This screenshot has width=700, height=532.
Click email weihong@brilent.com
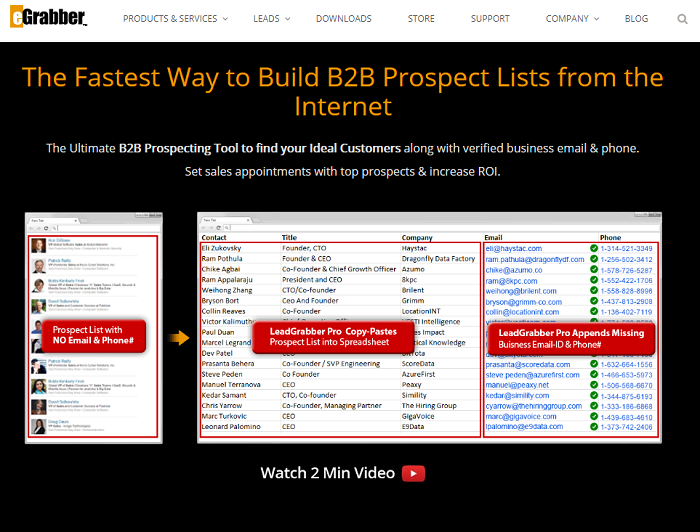(521, 291)
